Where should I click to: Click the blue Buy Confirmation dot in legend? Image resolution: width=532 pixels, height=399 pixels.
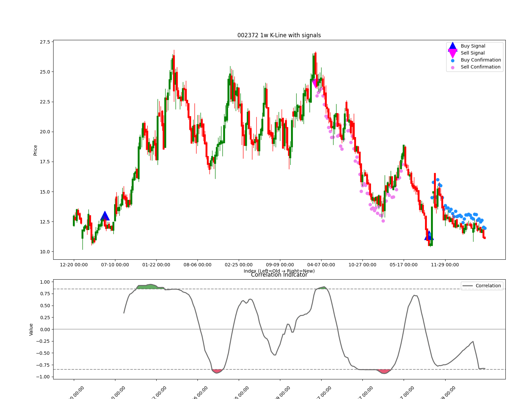453,61
